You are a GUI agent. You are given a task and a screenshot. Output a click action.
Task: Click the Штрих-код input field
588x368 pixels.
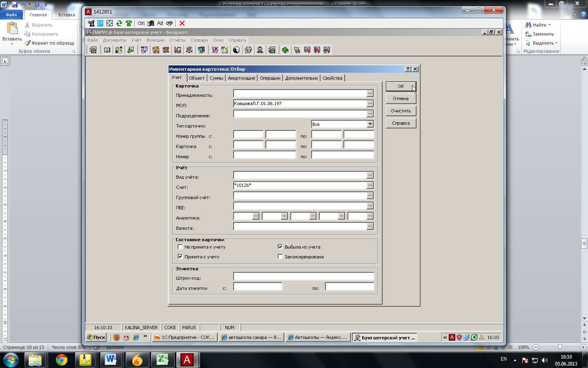pos(303,276)
